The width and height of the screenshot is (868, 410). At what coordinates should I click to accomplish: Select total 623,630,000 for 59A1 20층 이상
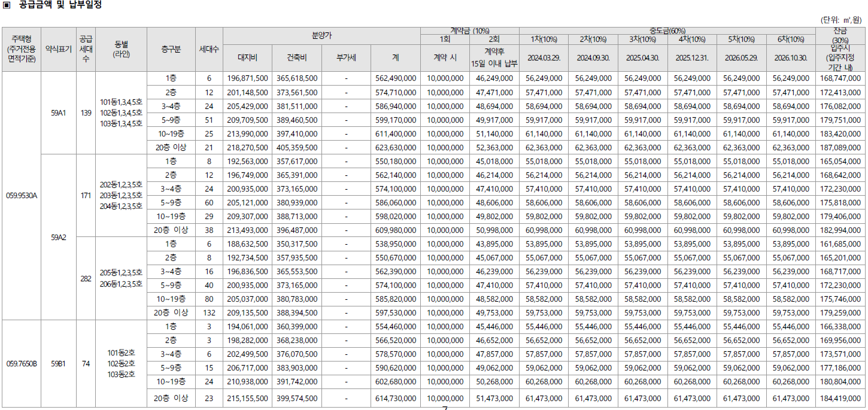coord(396,147)
